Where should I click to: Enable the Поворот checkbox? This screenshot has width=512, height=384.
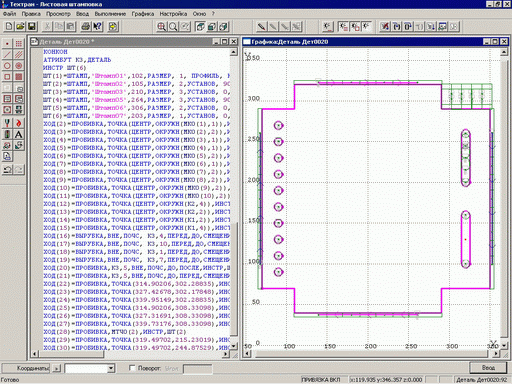(132, 368)
